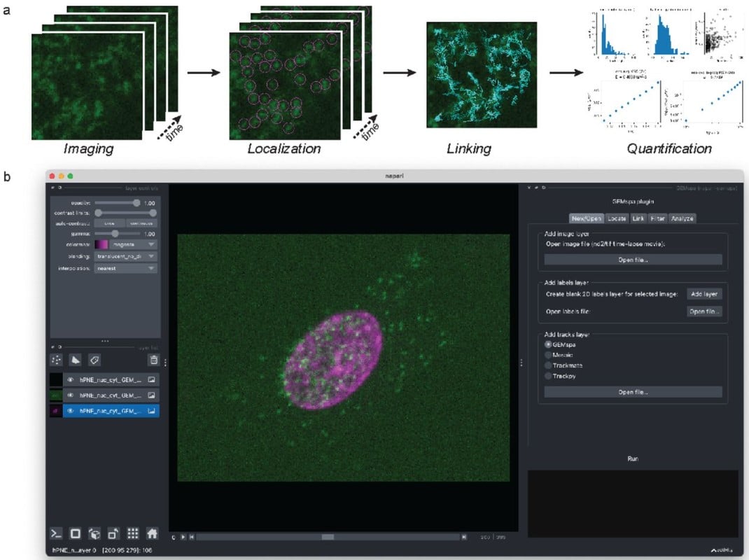749x560 pixels.
Task: Click the gamma slider handle
Action: coord(115,234)
